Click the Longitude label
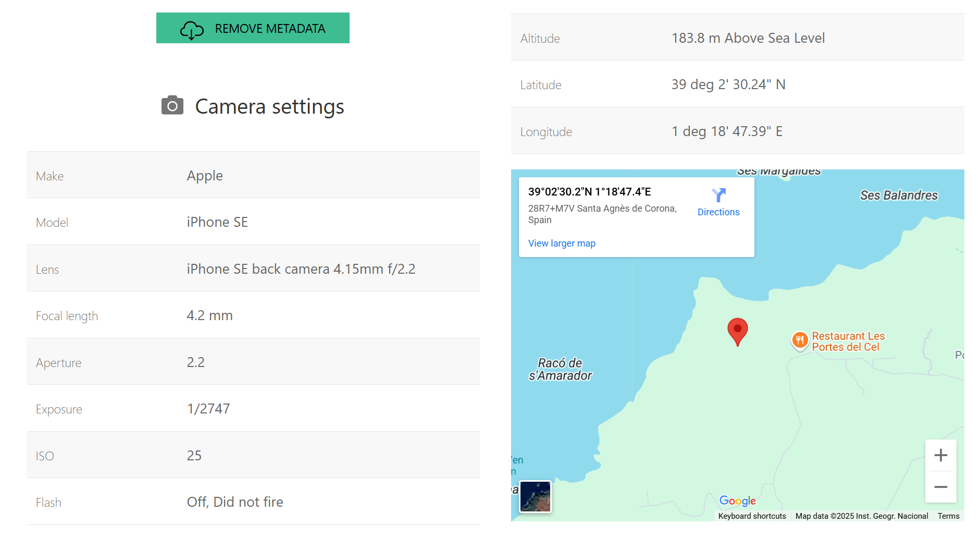 click(546, 132)
